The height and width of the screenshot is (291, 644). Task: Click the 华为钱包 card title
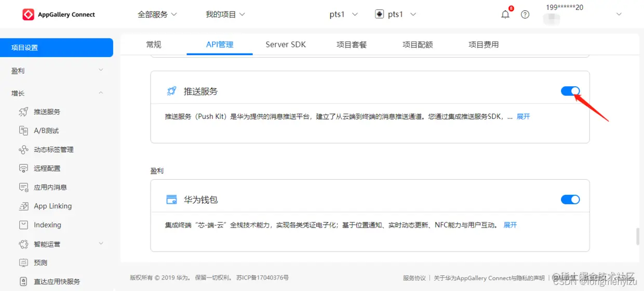pyautogui.click(x=200, y=200)
